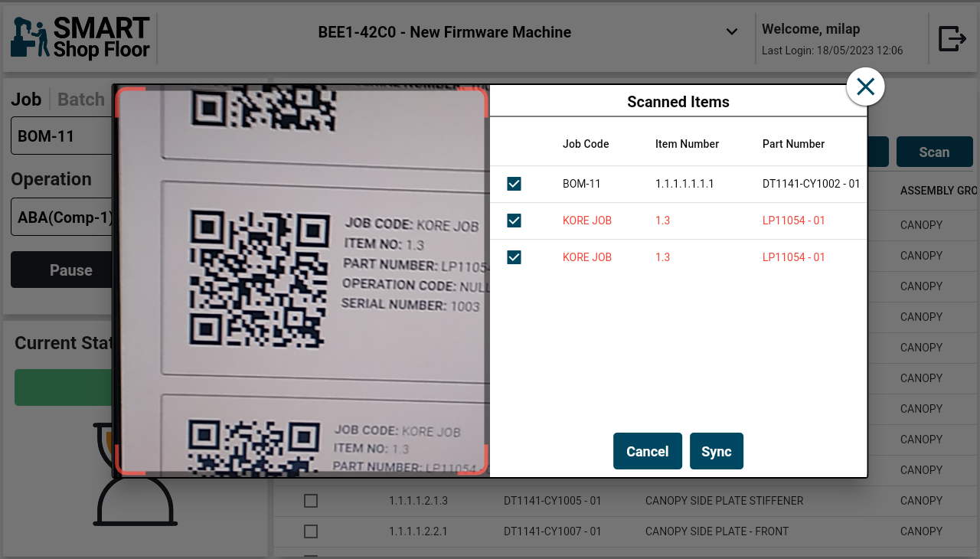Click the logout icon in header
The width and height of the screenshot is (980, 559).
pos(952,38)
